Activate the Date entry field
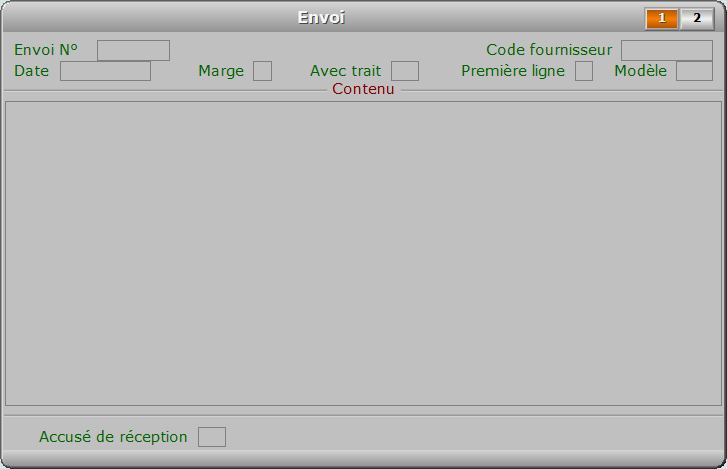Viewport: 727px width, 469px height. pos(105,71)
